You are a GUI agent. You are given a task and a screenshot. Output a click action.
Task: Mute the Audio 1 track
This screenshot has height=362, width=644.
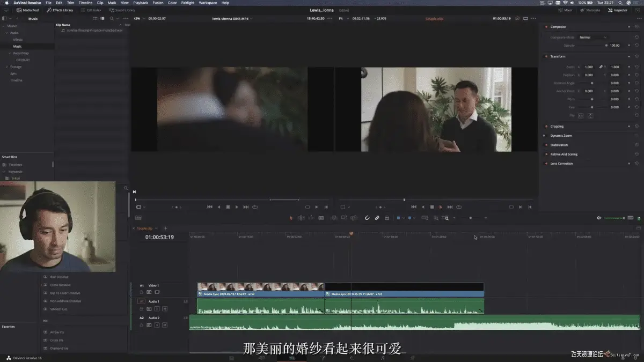pyautogui.click(x=165, y=309)
